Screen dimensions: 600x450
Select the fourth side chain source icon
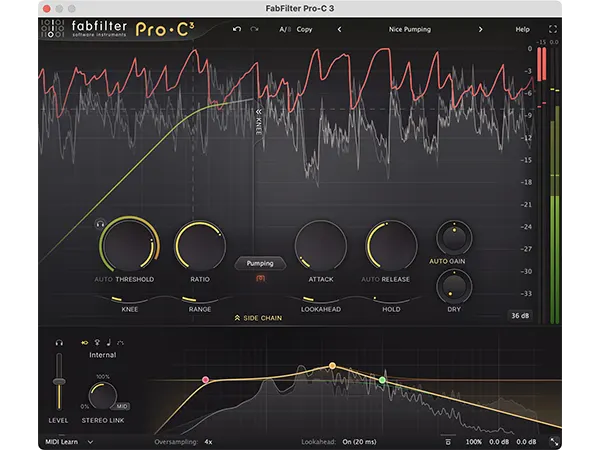[x=120, y=343]
